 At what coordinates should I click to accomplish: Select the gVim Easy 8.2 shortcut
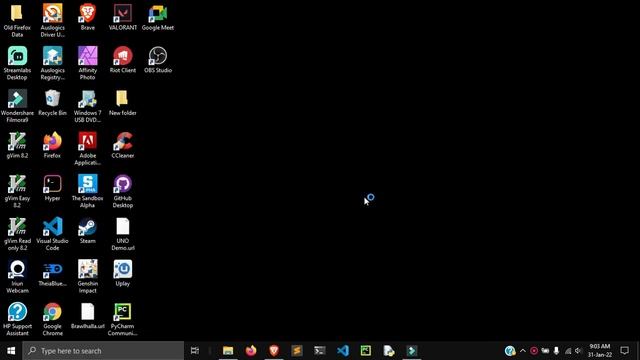coord(17,191)
